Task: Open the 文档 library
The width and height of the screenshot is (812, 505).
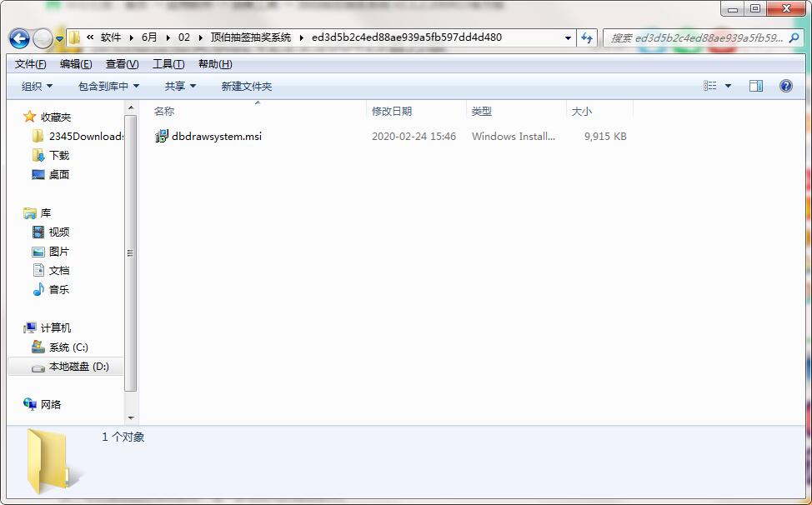Action: tap(59, 271)
